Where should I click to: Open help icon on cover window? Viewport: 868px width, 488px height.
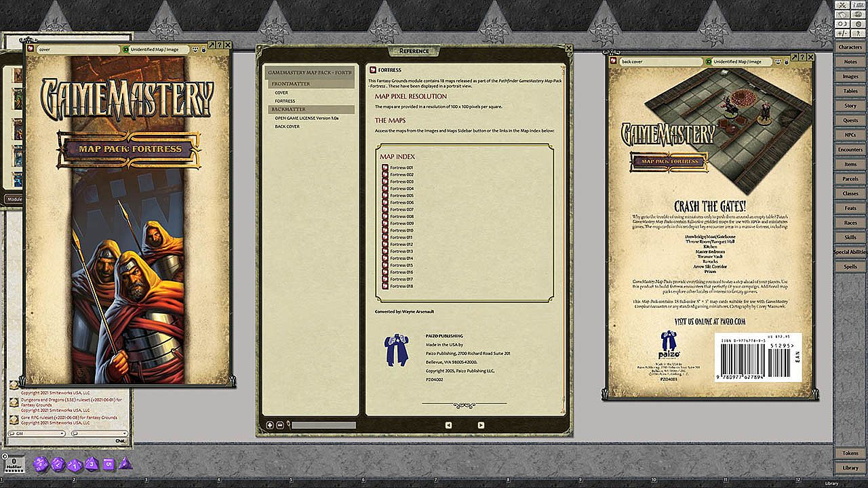[220, 45]
